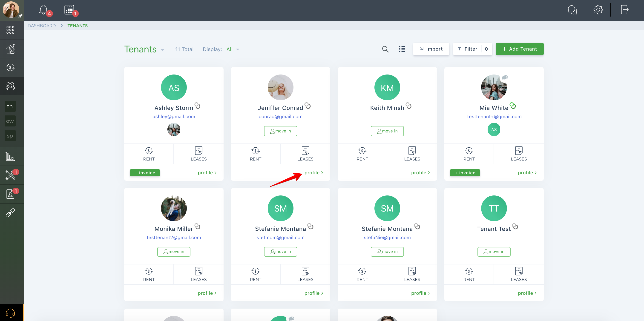The height and width of the screenshot is (321, 644).
Task: Click the logout icon
Action: [x=624, y=10]
